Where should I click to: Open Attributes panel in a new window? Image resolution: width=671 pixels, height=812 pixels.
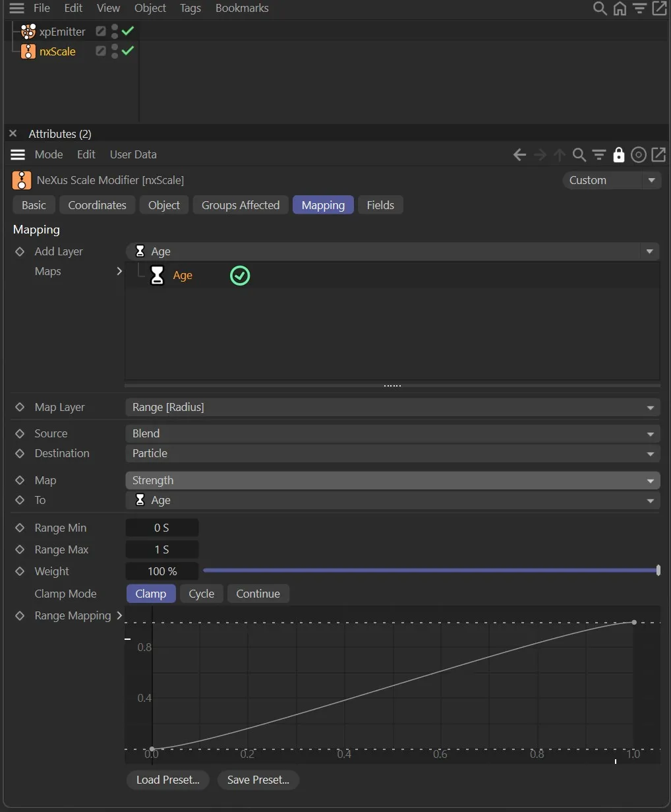coord(658,154)
